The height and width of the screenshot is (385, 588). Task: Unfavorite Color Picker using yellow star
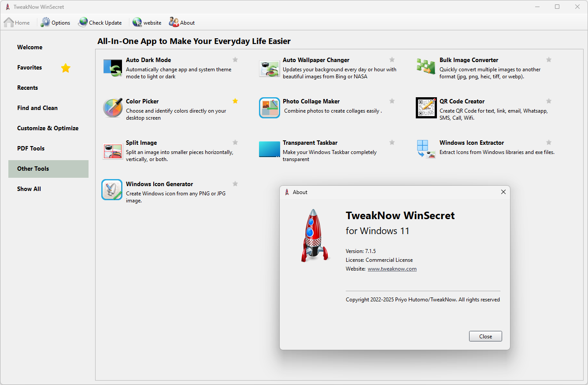[235, 101]
